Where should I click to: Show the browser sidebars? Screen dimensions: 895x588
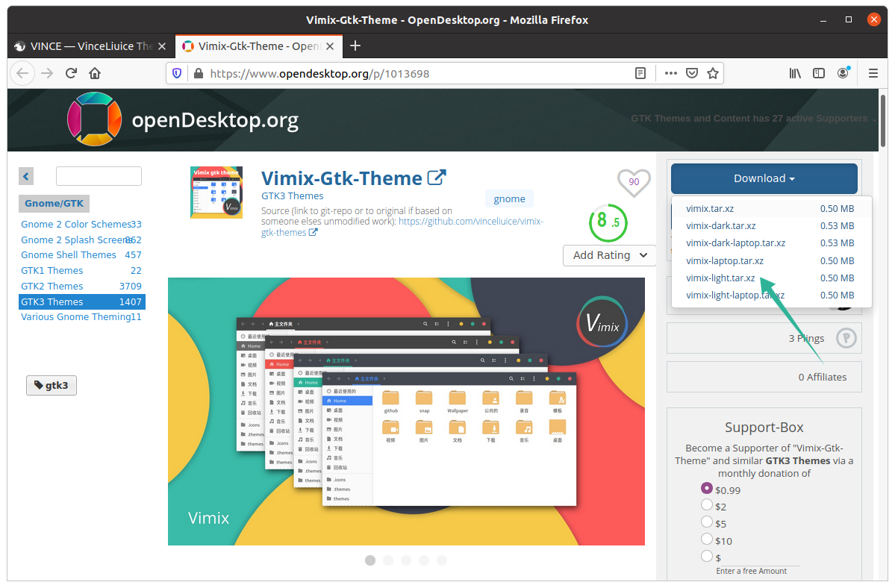coord(819,74)
